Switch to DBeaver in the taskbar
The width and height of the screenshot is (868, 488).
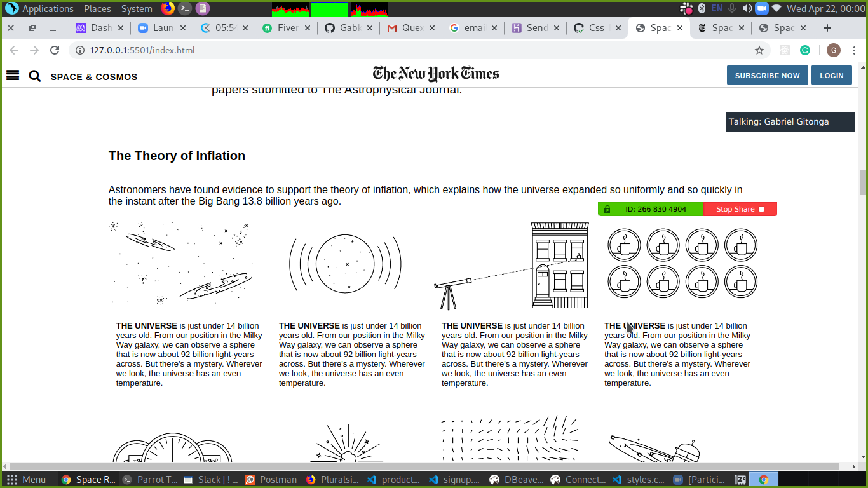coord(517,480)
